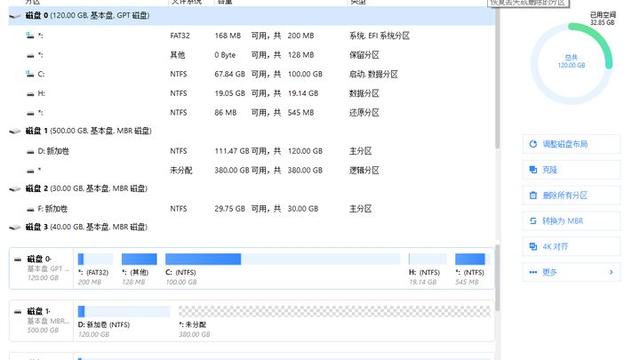Run the 4K 对齐 action

[571, 247]
